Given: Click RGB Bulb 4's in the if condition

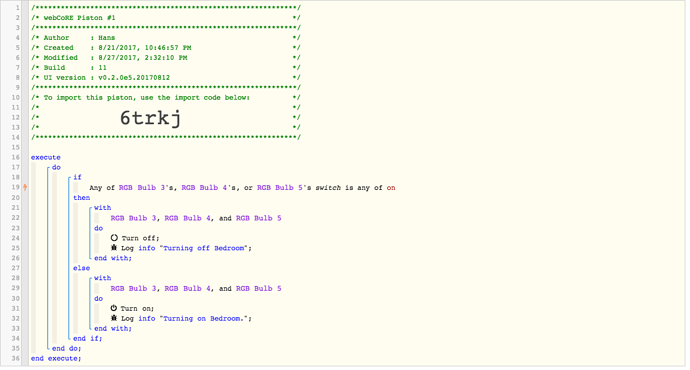Looking at the screenshot, I should click(210, 187).
